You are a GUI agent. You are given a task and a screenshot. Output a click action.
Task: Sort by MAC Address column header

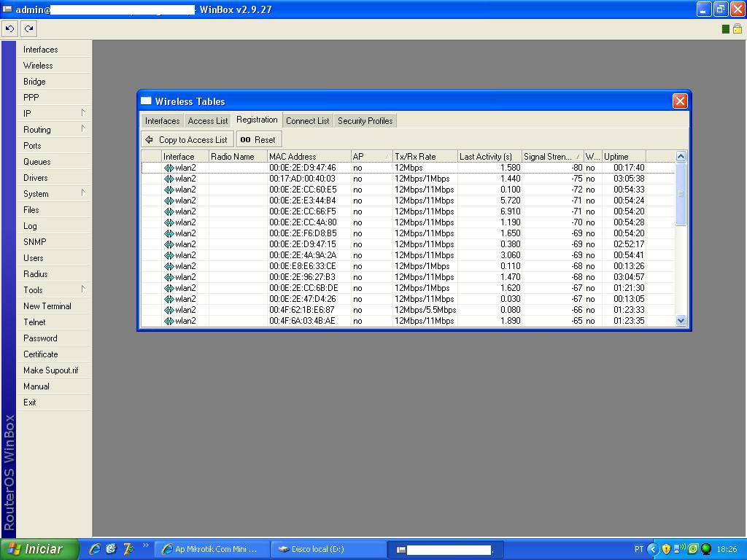coord(309,156)
